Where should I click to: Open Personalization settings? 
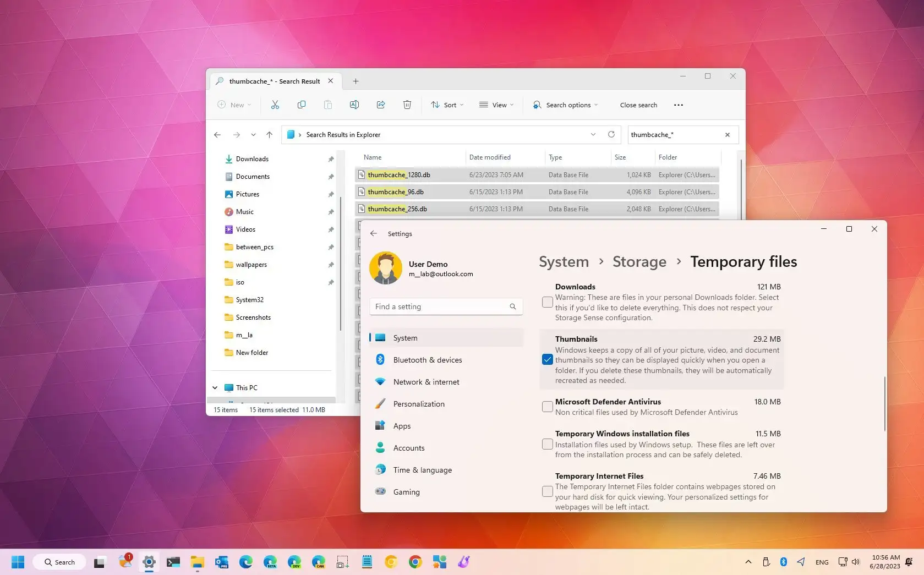446,404
